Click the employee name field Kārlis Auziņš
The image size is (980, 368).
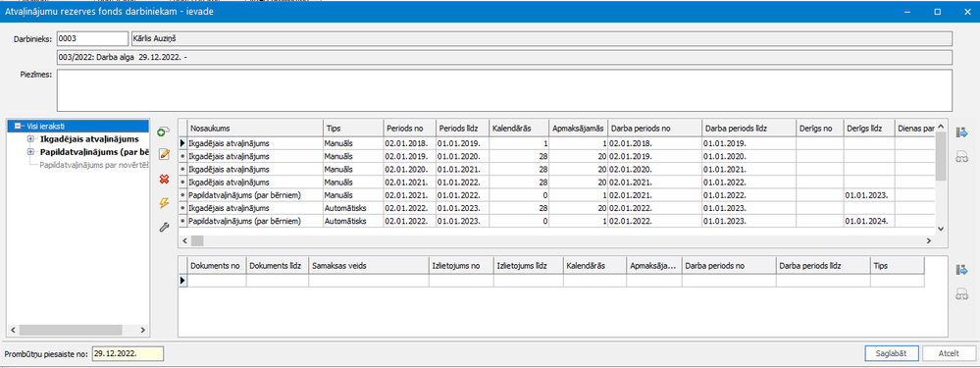(542, 38)
